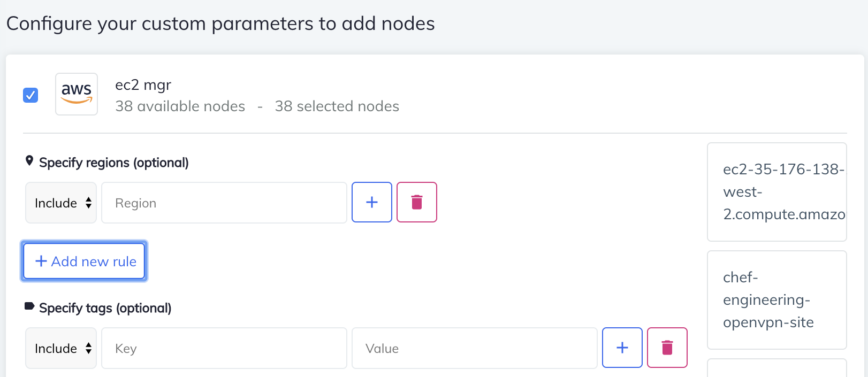
Task: Select the ec2-35-176-138 node card
Action: (776, 192)
